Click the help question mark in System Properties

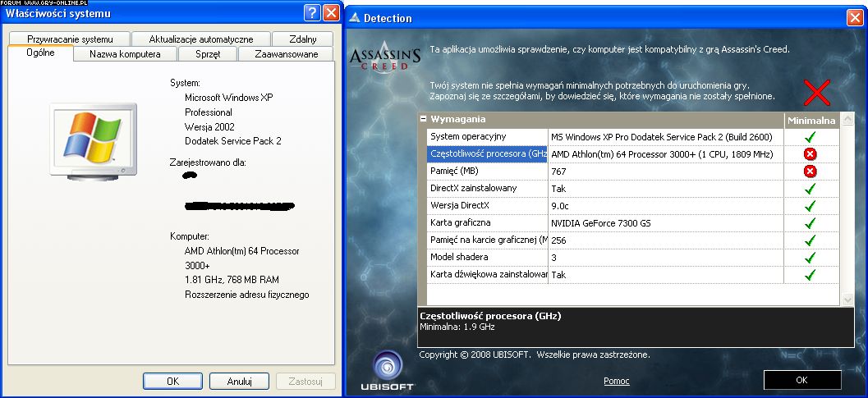pos(312,13)
